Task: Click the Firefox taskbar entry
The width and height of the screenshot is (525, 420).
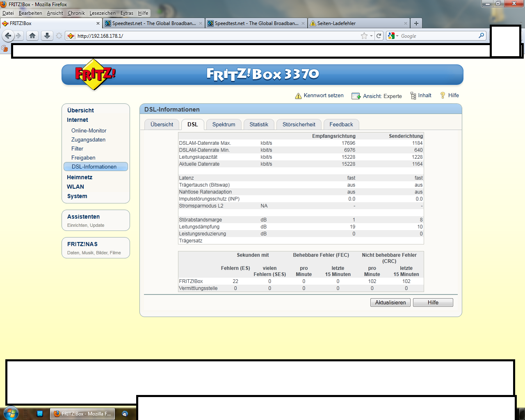Action: click(82, 414)
